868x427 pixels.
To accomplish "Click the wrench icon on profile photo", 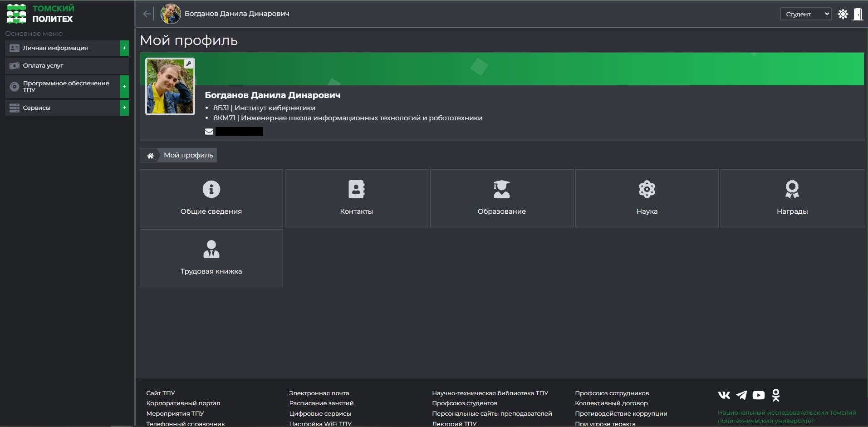I will point(188,64).
